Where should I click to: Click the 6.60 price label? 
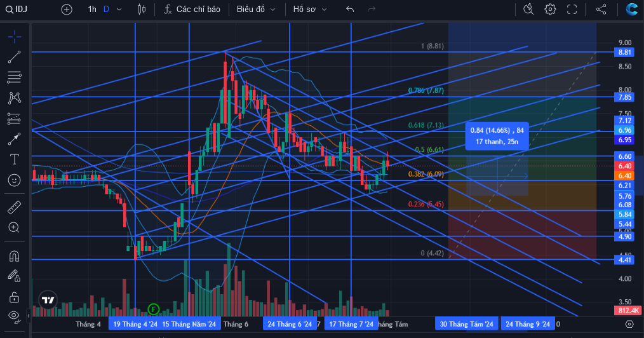[625, 156]
